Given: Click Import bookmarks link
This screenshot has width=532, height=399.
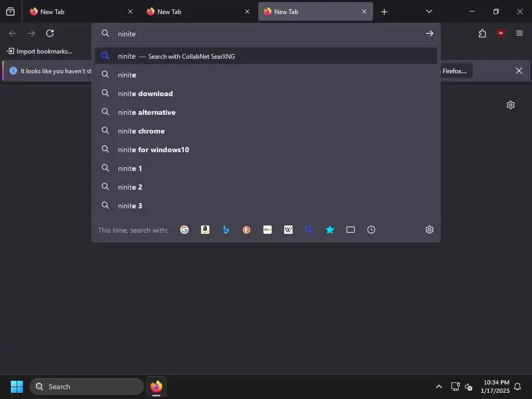Looking at the screenshot, I should pyautogui.click(x=39, y=51).
